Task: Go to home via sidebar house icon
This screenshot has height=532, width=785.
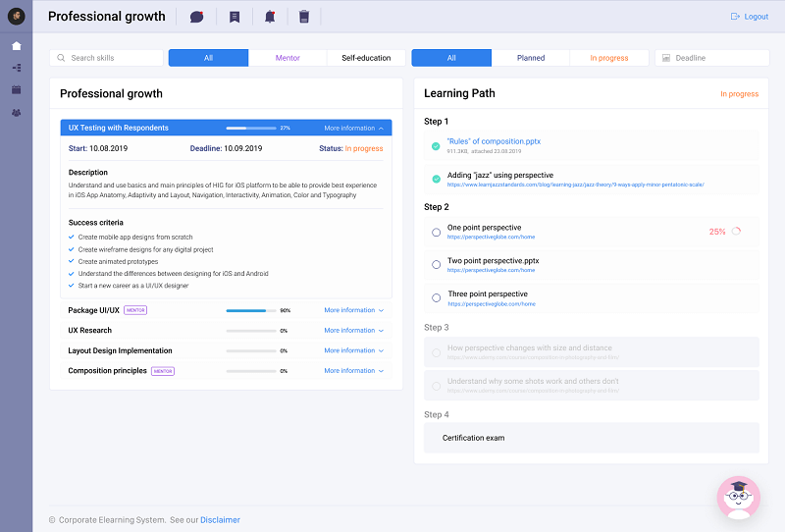Action: tap(17, 46)
